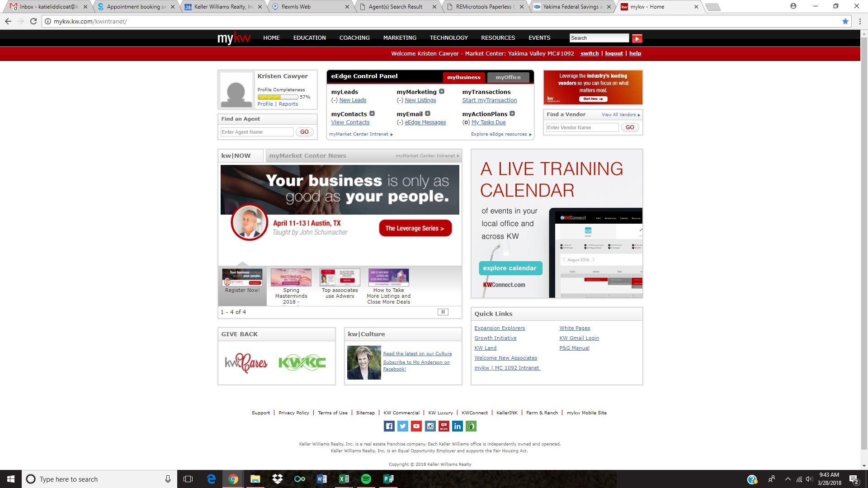Open the TECHNOLOGY menu
Viewport: 868px width, 488px height.
click(x=448, y=38)
